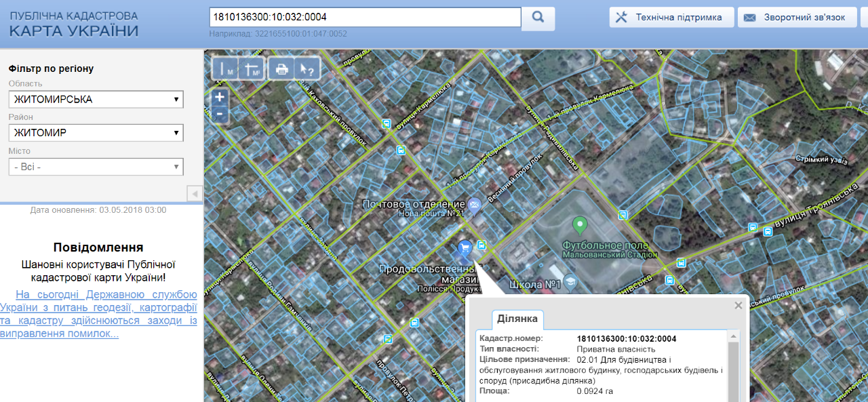Image resolution: width=868 pixels, height=402 pixels.
Task: Click the Нова пошта №21 mail marker
Action: 475,204
